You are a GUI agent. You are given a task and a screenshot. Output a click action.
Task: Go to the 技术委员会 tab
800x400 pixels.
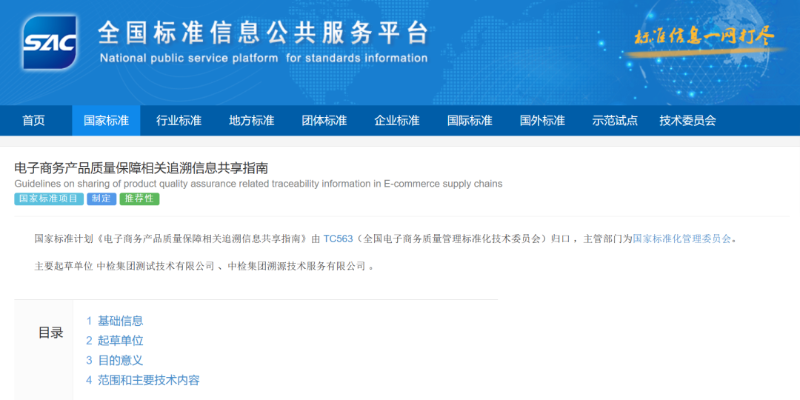tap(688, 121)
